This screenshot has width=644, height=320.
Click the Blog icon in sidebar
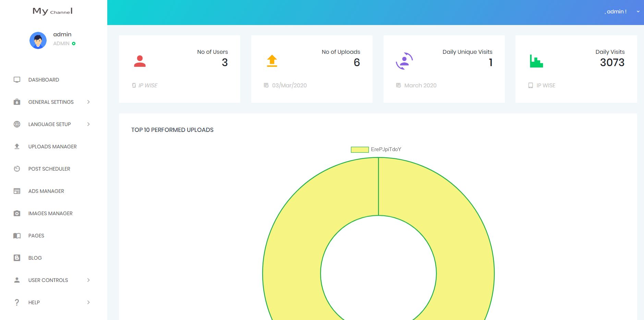[x=17, y=258]
